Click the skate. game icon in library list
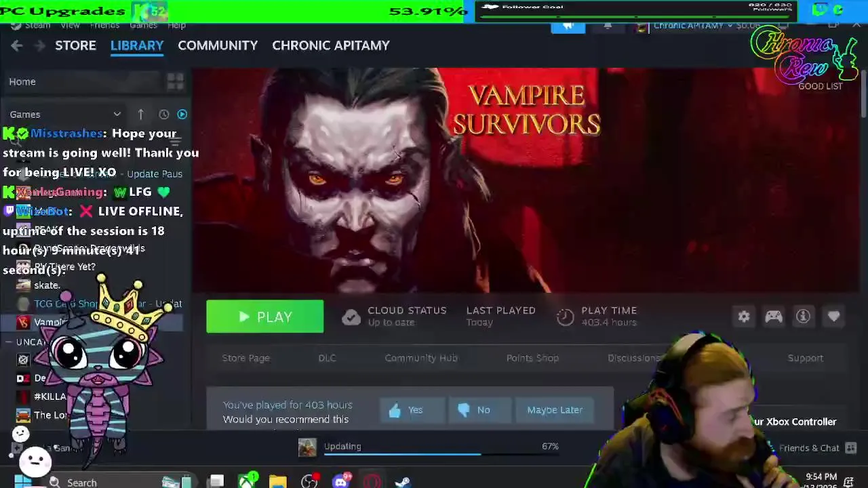 24,285
